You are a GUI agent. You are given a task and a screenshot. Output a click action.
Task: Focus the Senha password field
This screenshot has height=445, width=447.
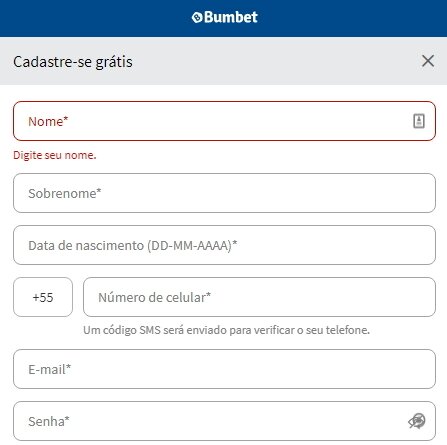(224, 421)
